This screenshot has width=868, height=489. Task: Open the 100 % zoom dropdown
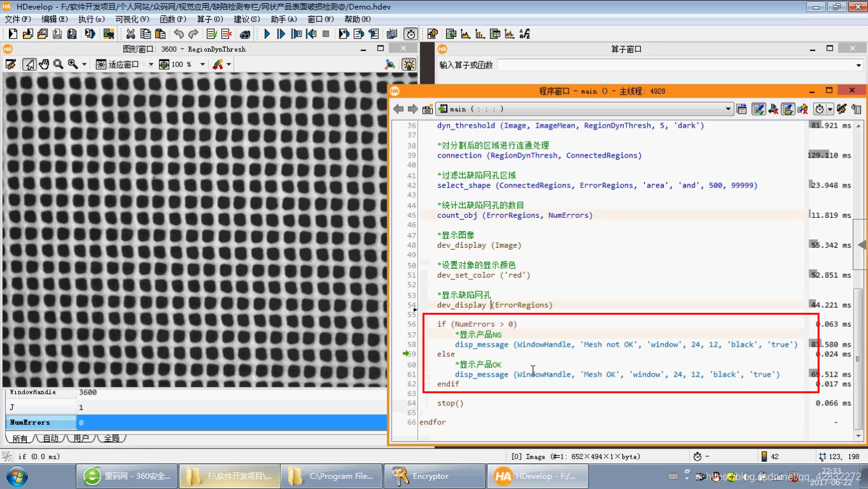[x=202, y=64]
